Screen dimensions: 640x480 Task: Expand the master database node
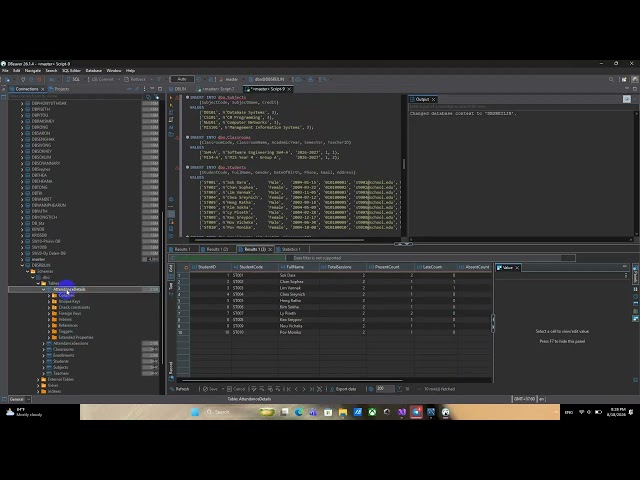[x=22, y=259]
